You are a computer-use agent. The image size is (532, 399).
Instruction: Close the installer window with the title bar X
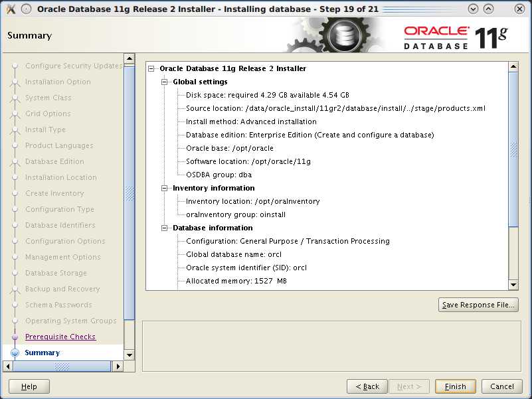[x=519, y=9]
